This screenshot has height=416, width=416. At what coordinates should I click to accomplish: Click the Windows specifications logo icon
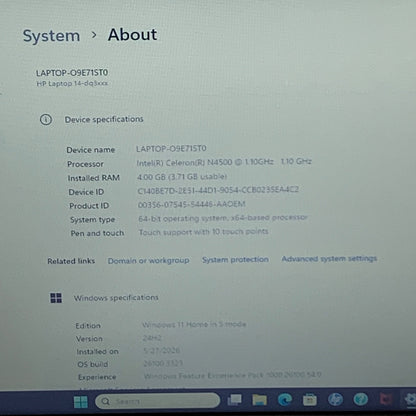(56, 298)
